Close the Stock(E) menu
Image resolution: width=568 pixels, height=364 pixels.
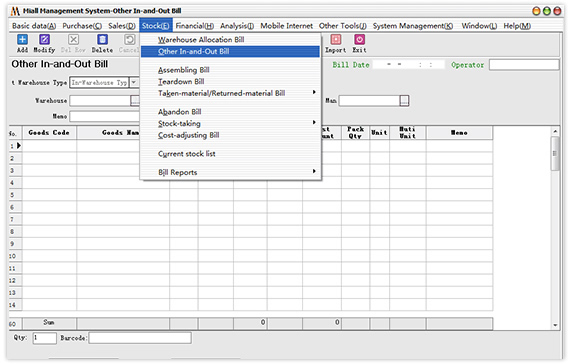(x=156, y=26)
